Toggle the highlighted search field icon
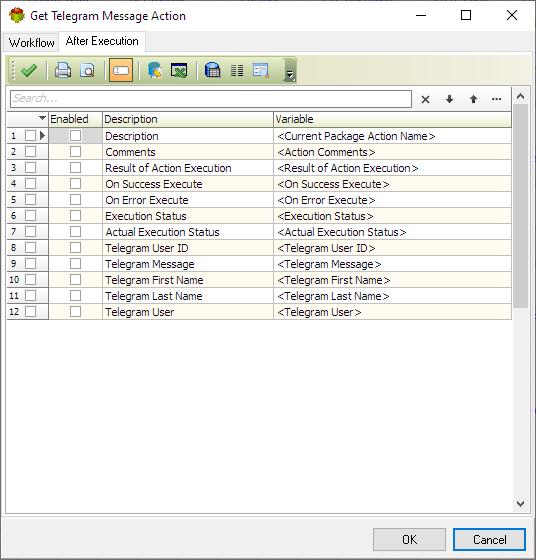Viewport: 536px width, 560px height. click(121, 70)
